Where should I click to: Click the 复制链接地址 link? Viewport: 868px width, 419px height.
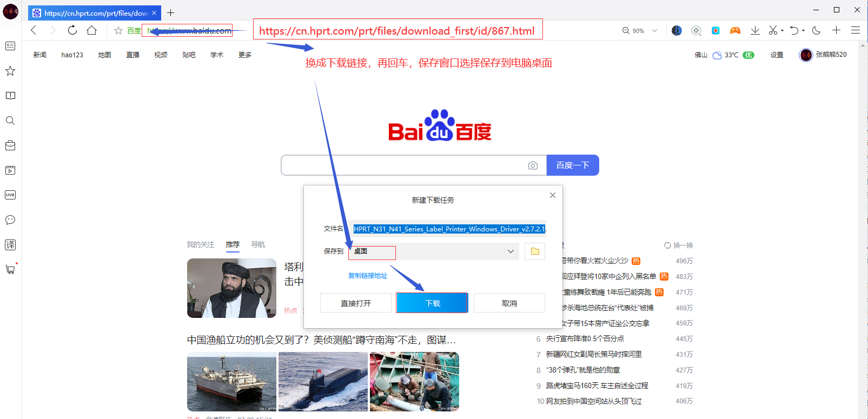tap(368, 276)
